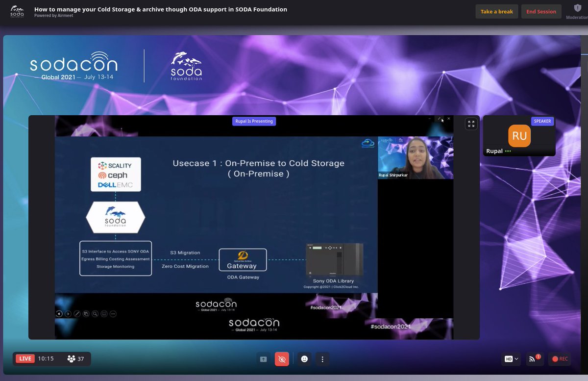Go to previous slide in presentation controls
The height and width of the screenshot is (381, 588).
pos(59,314)
